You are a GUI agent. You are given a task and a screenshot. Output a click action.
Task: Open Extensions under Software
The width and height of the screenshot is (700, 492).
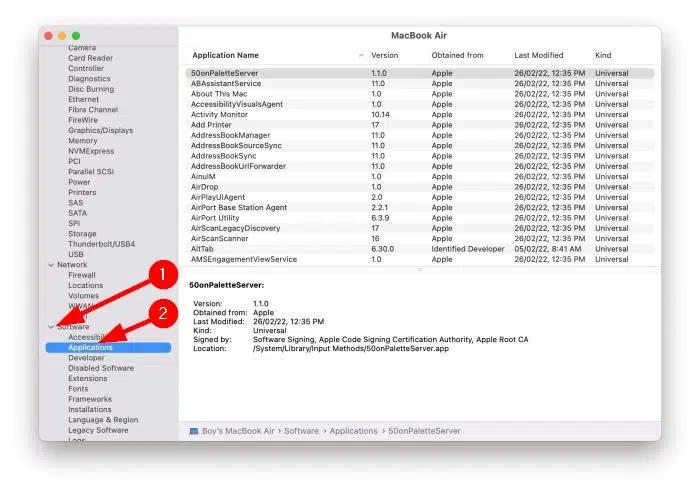(88, 379)
